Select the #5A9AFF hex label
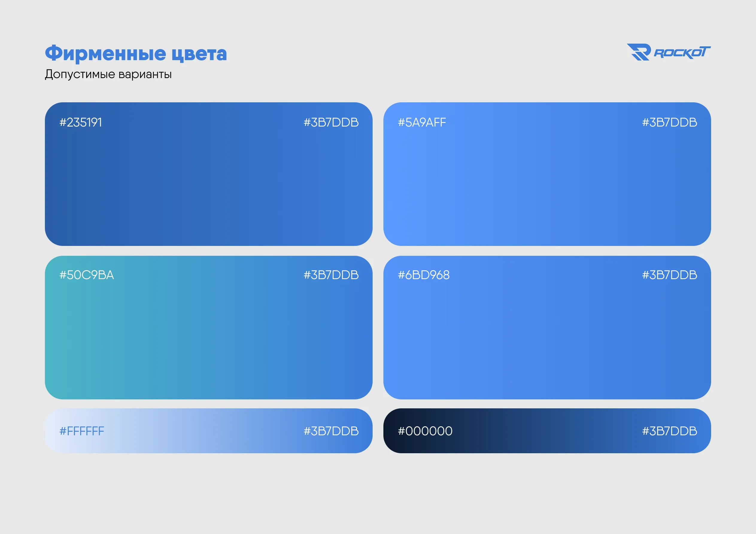This screenshot has width=756, height=534. (422, 122)
